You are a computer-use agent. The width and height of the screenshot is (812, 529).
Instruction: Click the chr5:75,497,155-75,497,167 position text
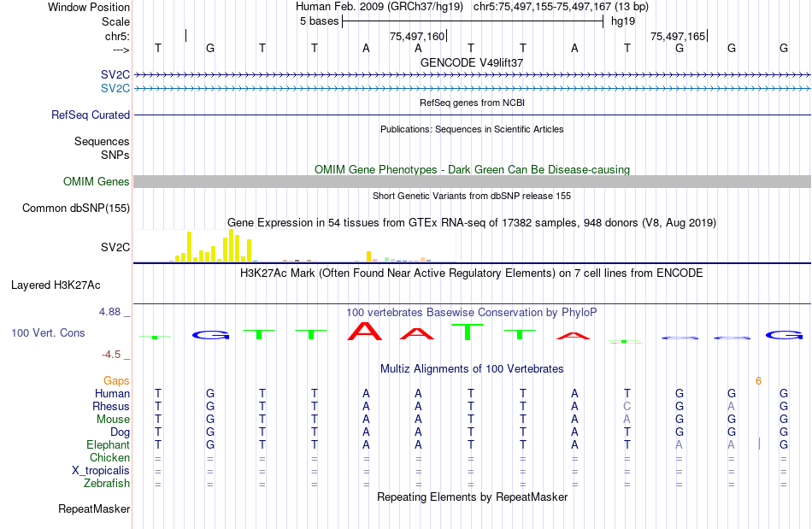tap(561, 7)
